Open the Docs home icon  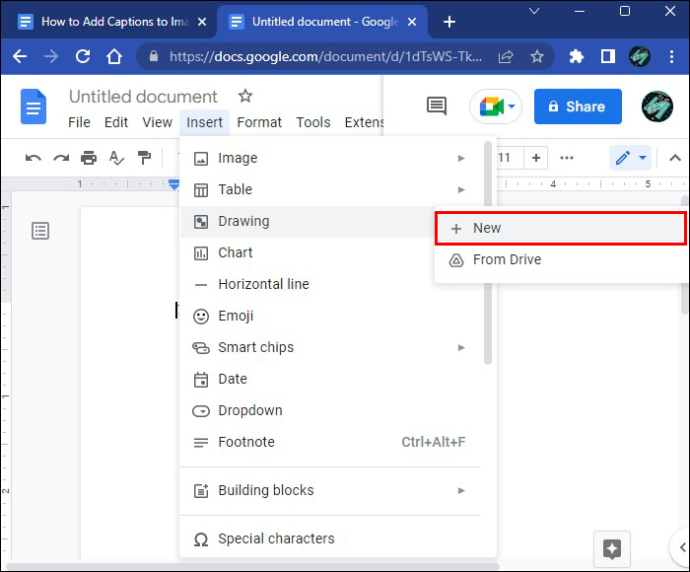coord(33,106)
